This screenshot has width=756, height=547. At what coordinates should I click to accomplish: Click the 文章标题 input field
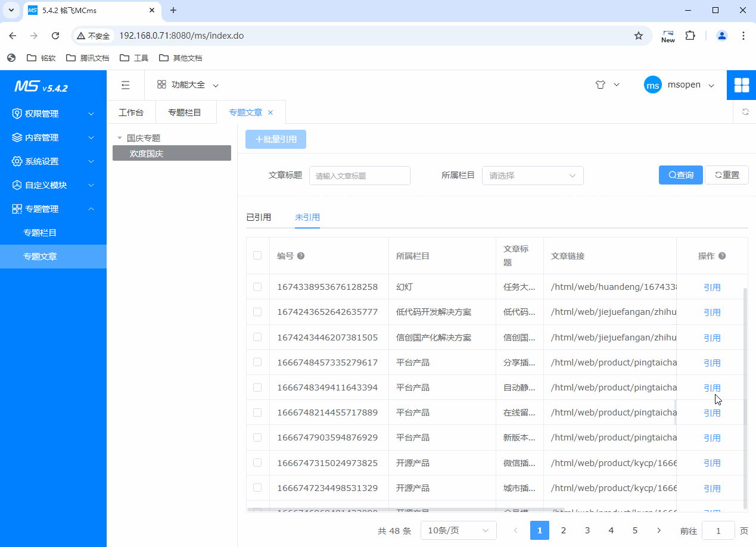point(359,176)
